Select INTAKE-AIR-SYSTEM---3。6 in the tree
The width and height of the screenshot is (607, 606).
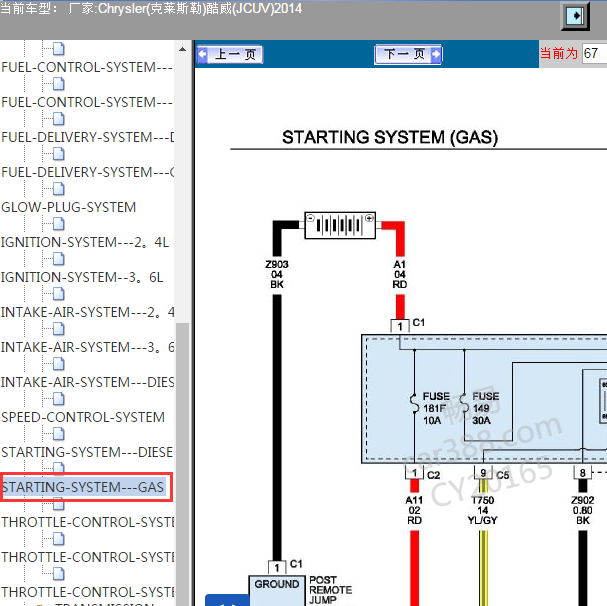pos(87,347)
